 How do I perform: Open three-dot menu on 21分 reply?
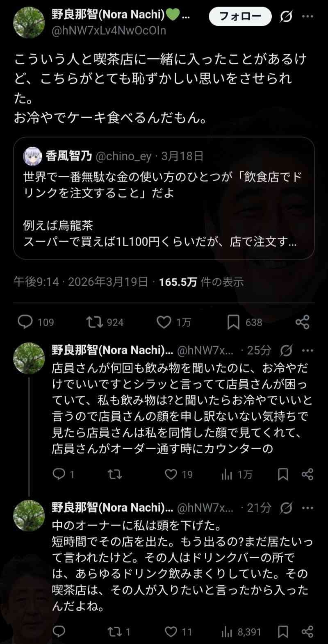[307, 508]
